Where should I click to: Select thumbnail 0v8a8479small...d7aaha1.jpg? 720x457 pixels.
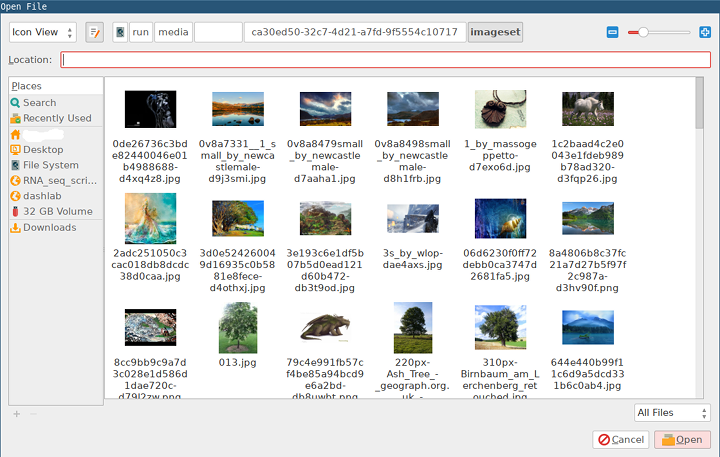tap(325, 109)
